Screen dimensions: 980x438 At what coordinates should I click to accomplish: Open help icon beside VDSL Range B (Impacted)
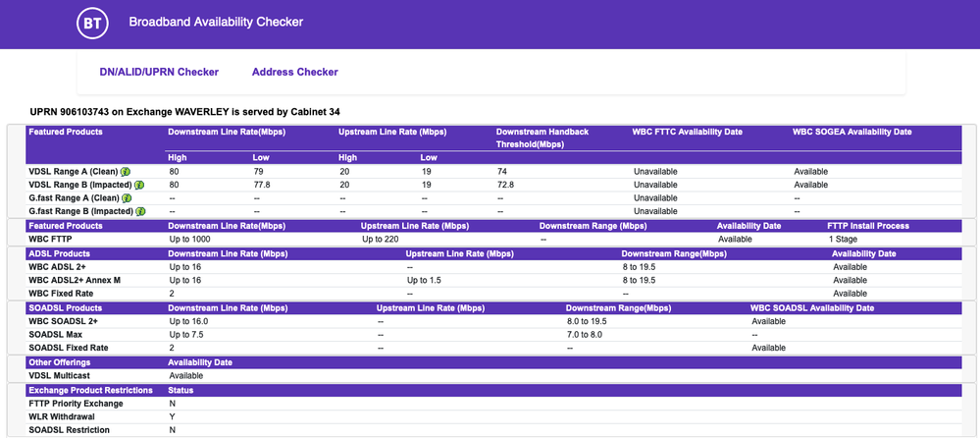pyautogui.click(x=139, y=185)
